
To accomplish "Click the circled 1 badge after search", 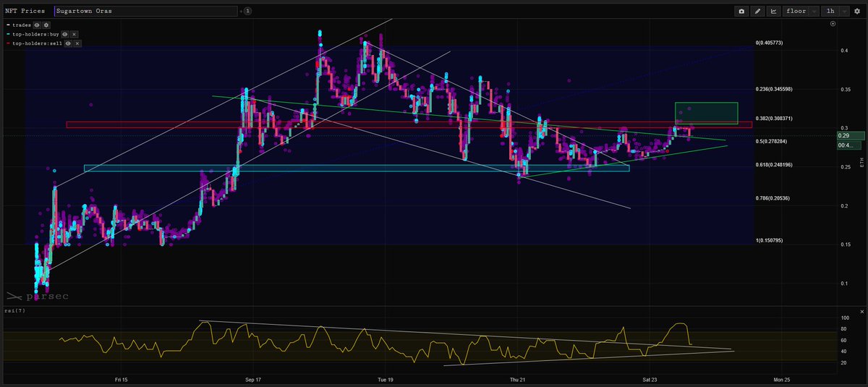I will pyautogui.click(x=248, y=11).
